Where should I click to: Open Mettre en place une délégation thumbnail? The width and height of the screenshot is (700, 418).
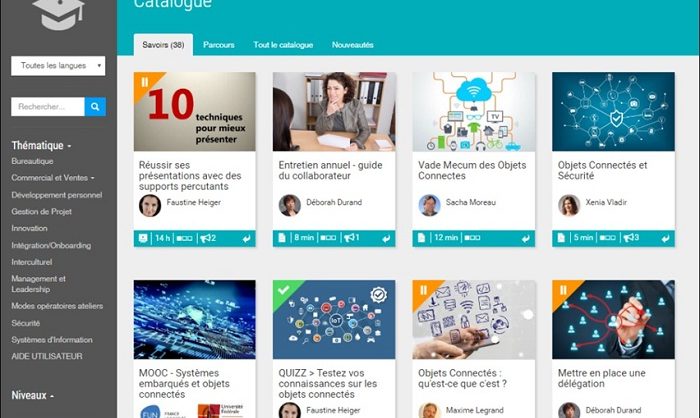613,320
